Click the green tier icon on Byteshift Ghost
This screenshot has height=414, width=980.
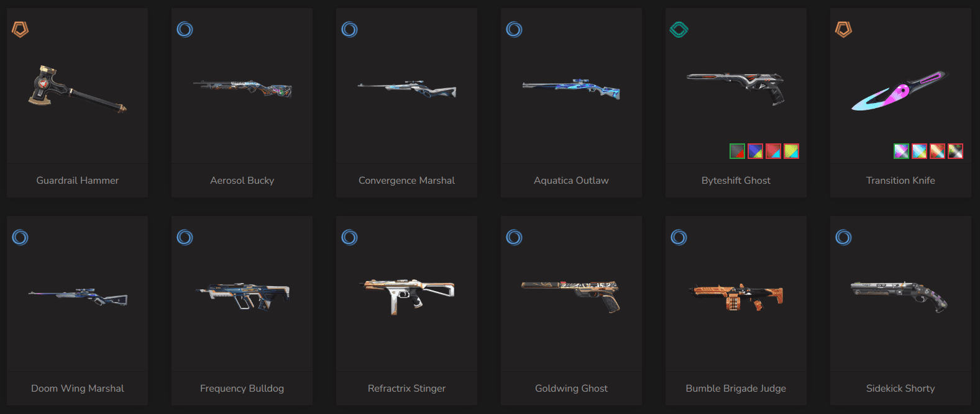point(679,29)
